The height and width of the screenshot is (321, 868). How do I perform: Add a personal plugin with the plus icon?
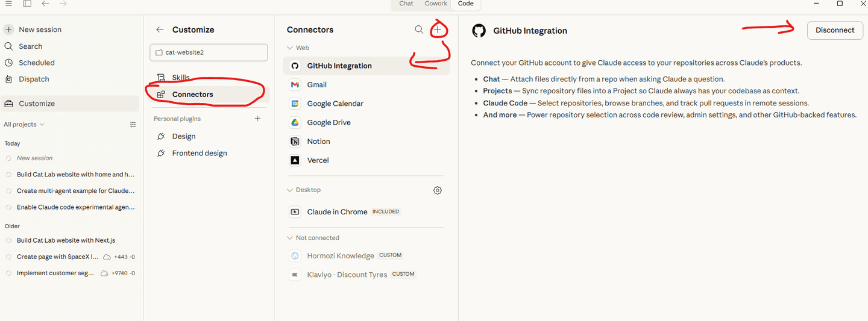pyautogui.click(x=257, y=119)
